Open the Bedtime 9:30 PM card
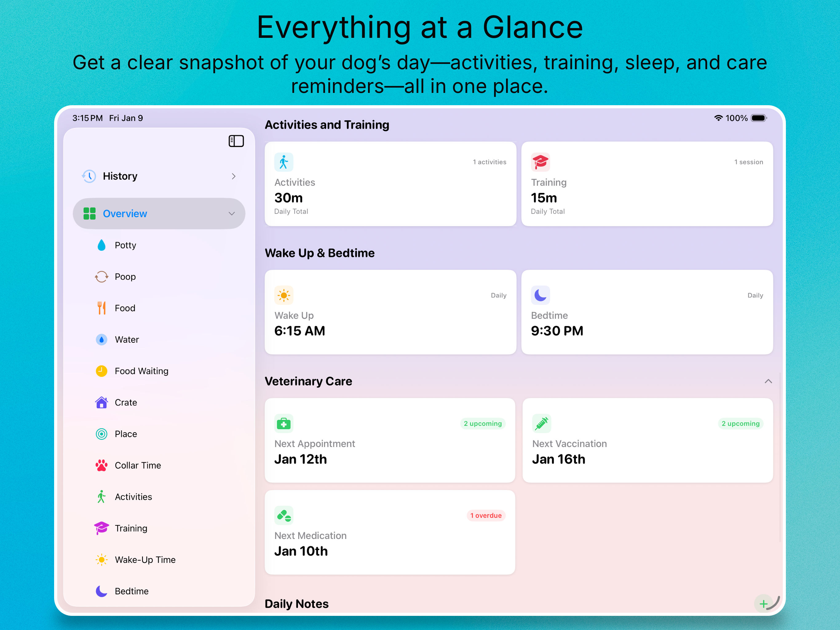 [647, 312]
